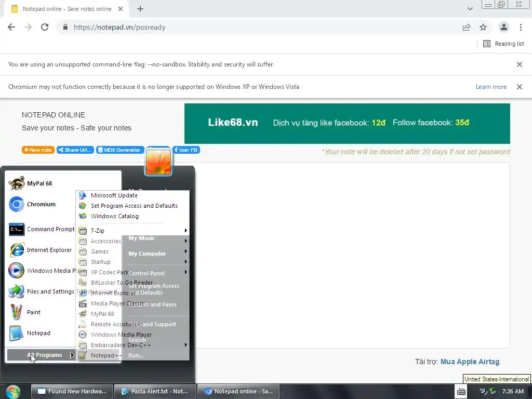Viewport: 532px width, 399px height.
Task: Click the New note button
Action: (x=38, y=150)
